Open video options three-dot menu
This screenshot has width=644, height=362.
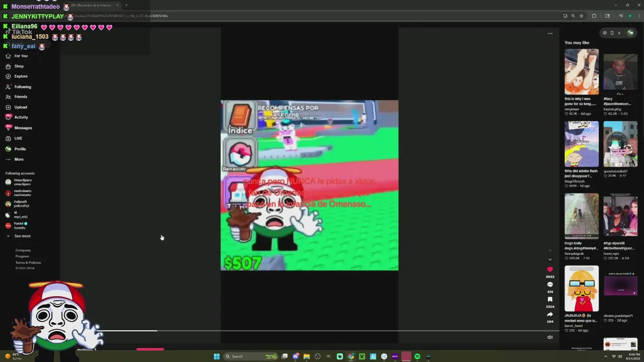click(550, 34)
